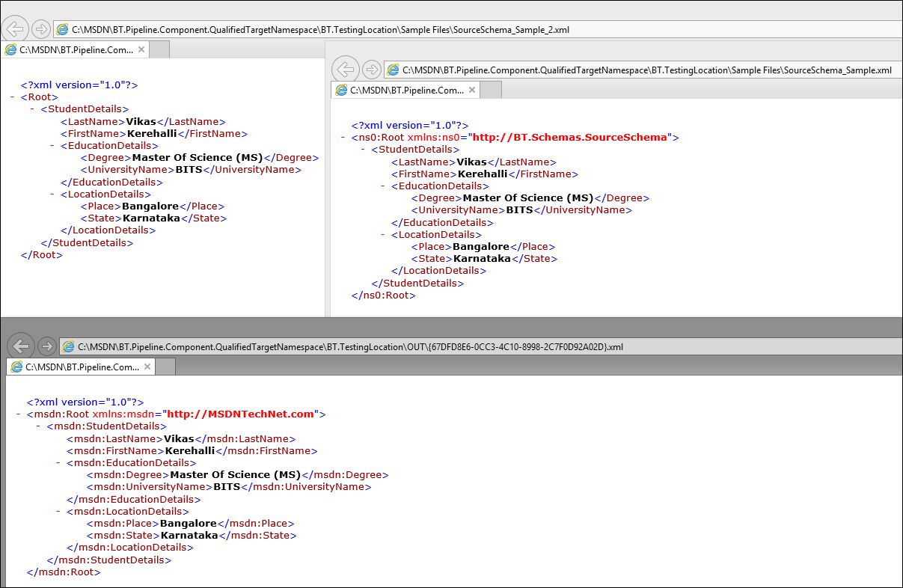Collapse the msdn:EducationDetails node
The height and width of the screenshot is (588, 903).
click(58, 463)
